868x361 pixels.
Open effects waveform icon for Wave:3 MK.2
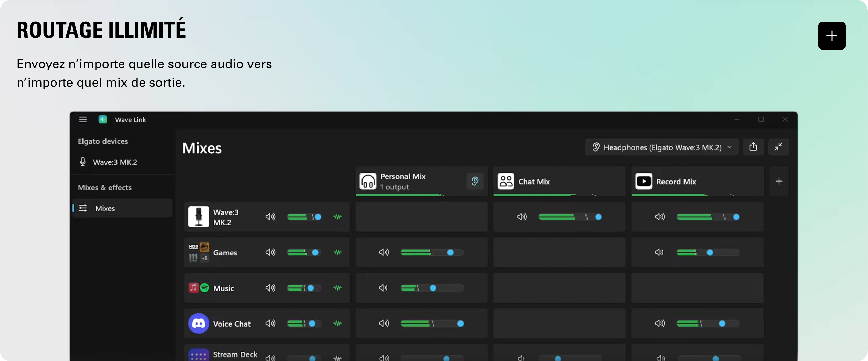(337, 217)
